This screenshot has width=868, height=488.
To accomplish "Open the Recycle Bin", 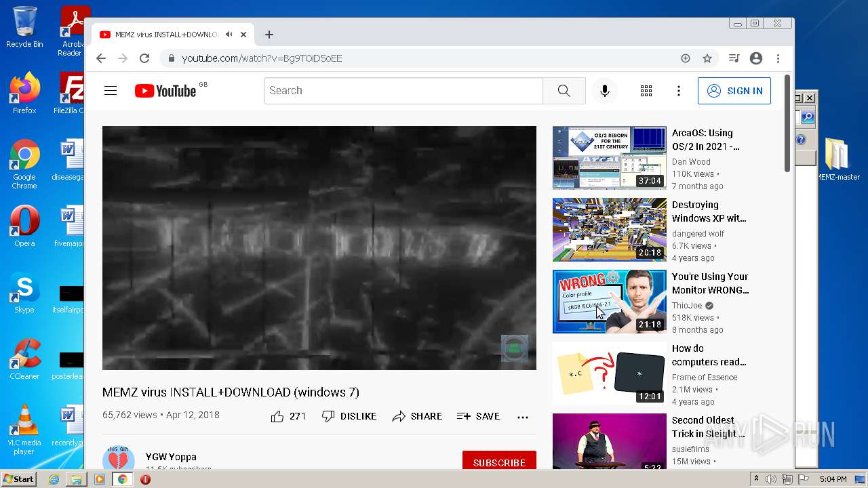I will (x=24, y=27).
